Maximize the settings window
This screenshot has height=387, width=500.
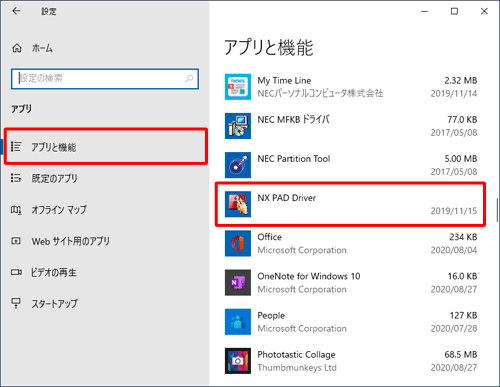point(454,11)
